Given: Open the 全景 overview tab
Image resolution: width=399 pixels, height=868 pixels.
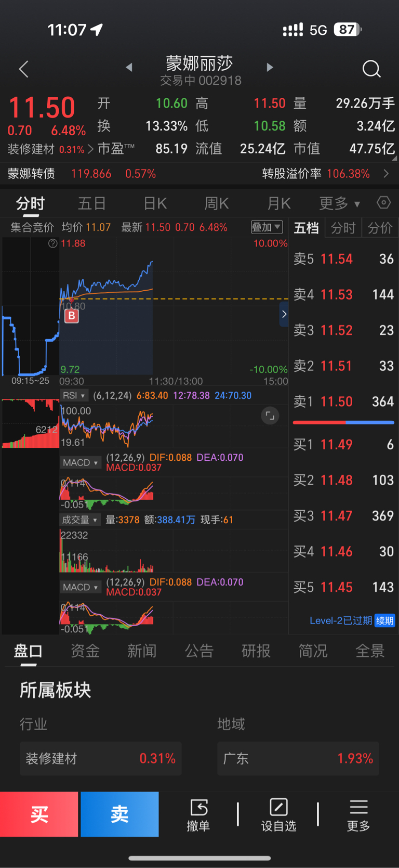Looking at the screenshot, I should 370,651.
